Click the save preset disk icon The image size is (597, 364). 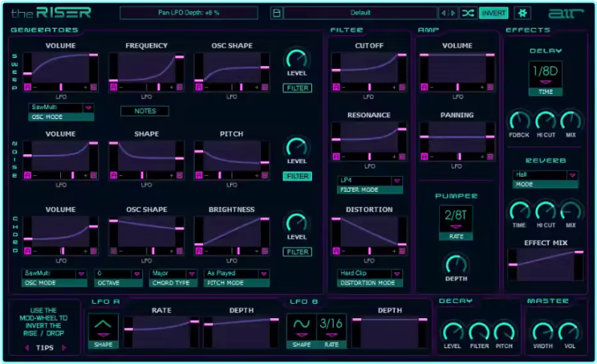coord(277,13)
